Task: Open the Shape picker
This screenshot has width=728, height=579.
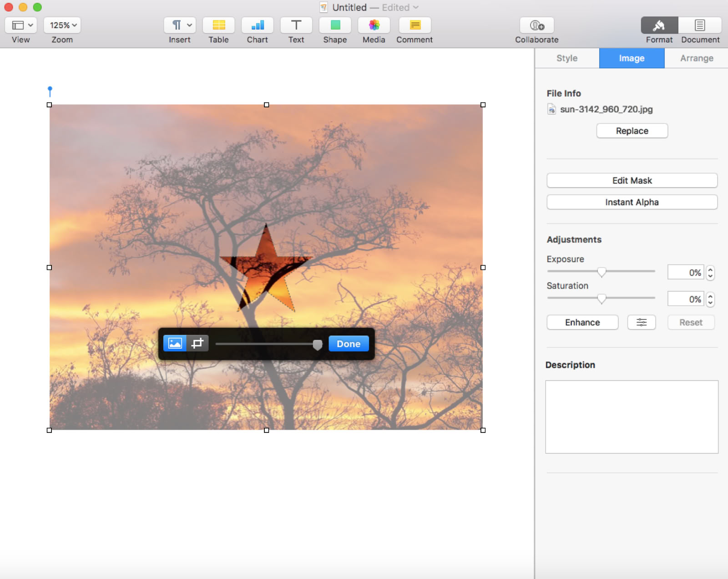Action: click(335, 25)
